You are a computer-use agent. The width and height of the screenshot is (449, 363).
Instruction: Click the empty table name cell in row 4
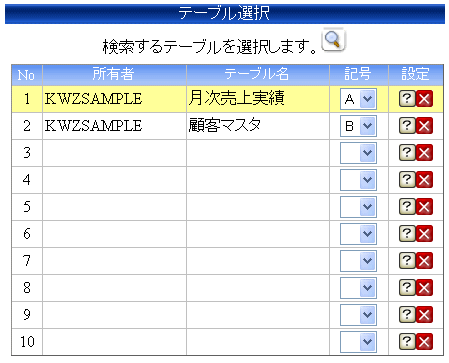258,180
